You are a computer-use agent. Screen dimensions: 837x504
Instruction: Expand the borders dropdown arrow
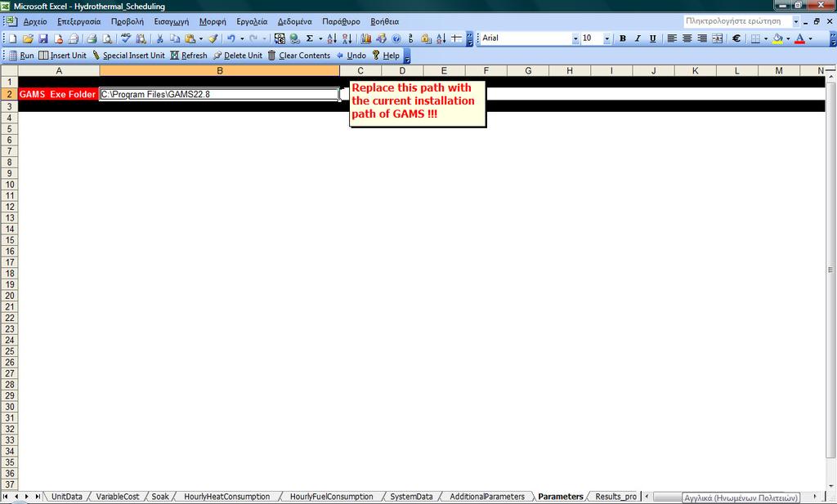(x=766, y=38)
